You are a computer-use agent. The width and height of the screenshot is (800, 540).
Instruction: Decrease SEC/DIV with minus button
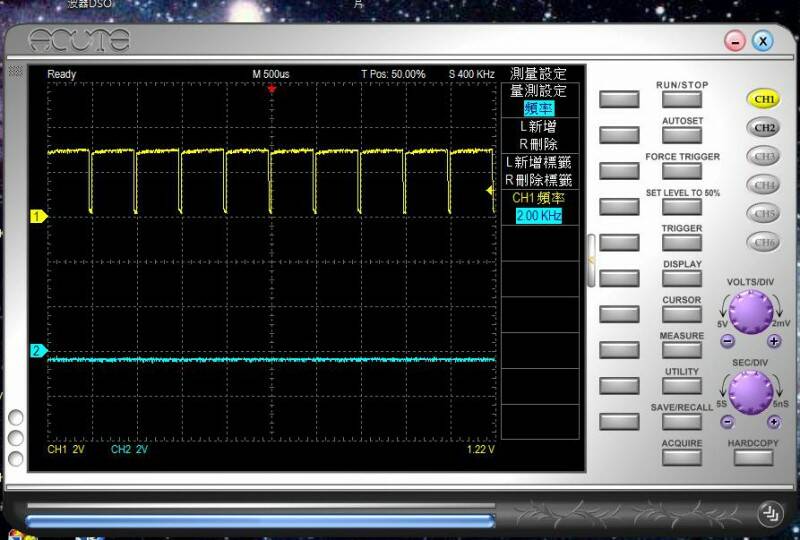click(x=727, y=422)
